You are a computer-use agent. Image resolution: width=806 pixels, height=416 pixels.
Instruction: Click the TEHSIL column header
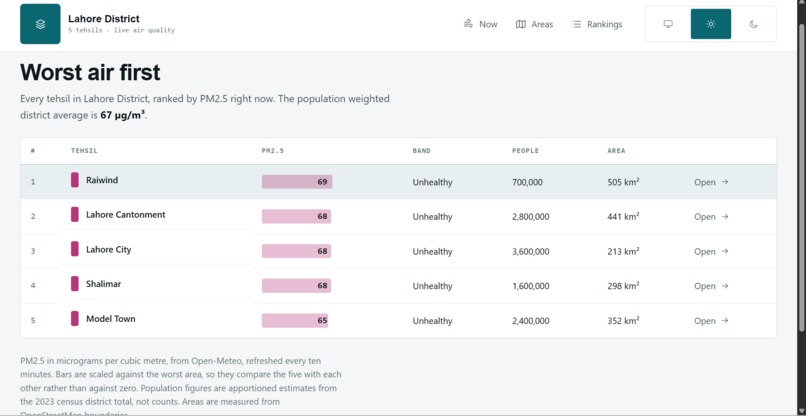click(84, 151)
